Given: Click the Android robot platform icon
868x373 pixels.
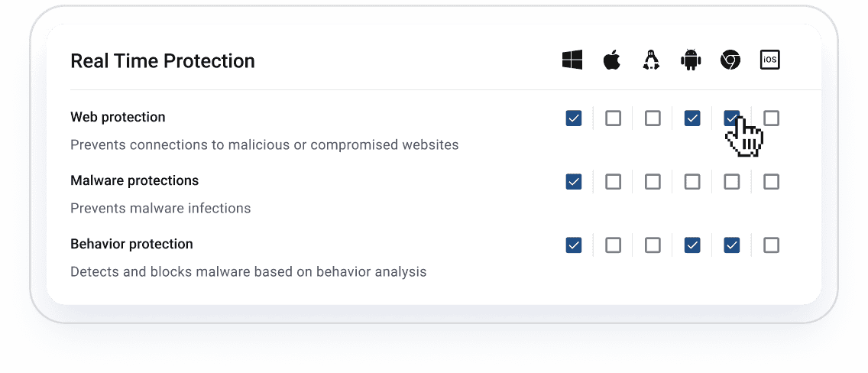Looking at the screenshot, I should 691,60.
